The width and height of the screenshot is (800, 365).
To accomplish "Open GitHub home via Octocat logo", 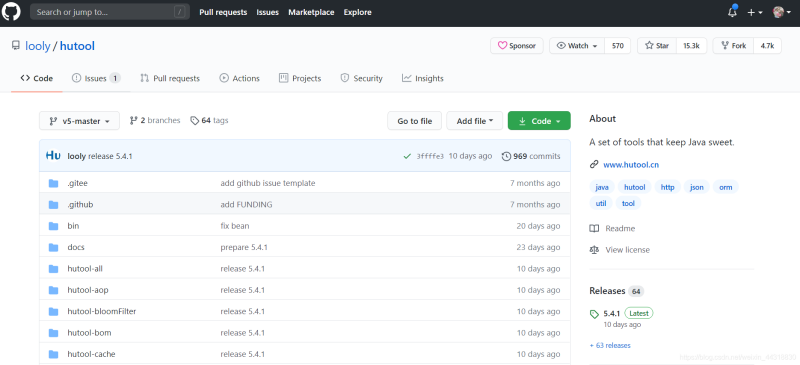I will pos(11,12).
